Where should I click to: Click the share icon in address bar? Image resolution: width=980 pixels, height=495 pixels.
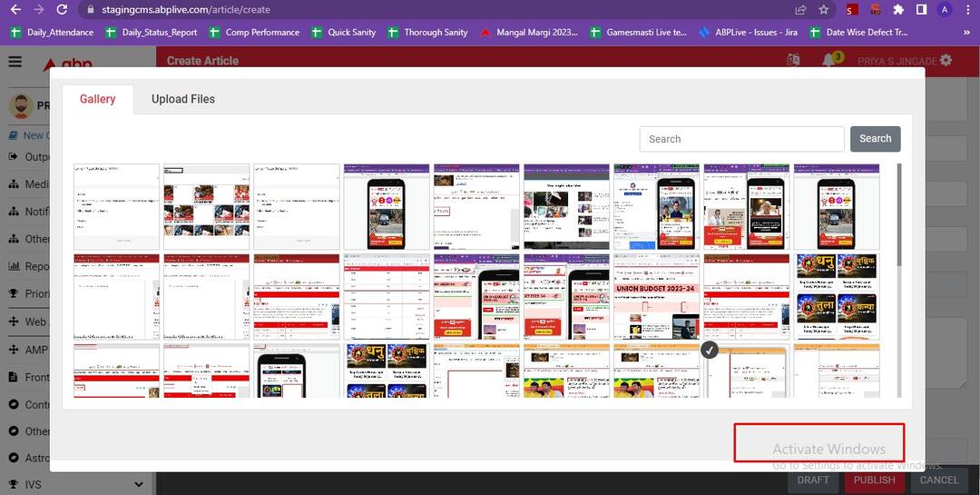[800, 10]
